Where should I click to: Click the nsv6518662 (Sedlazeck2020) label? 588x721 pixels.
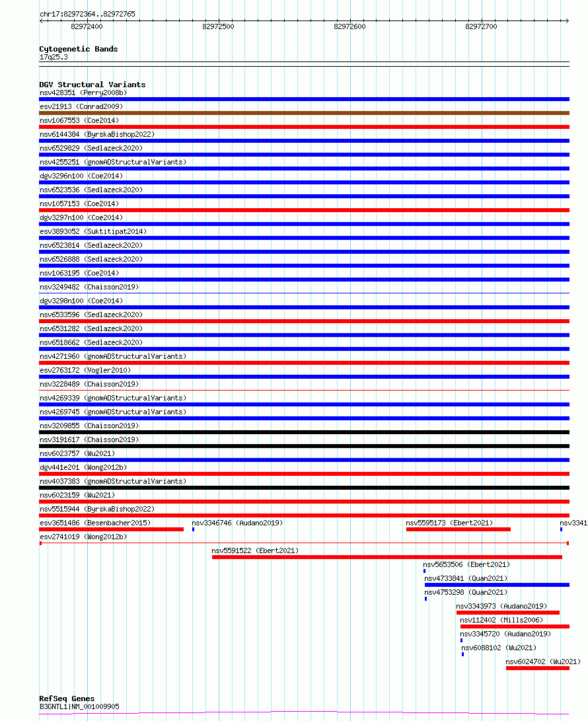click(91, 342)
